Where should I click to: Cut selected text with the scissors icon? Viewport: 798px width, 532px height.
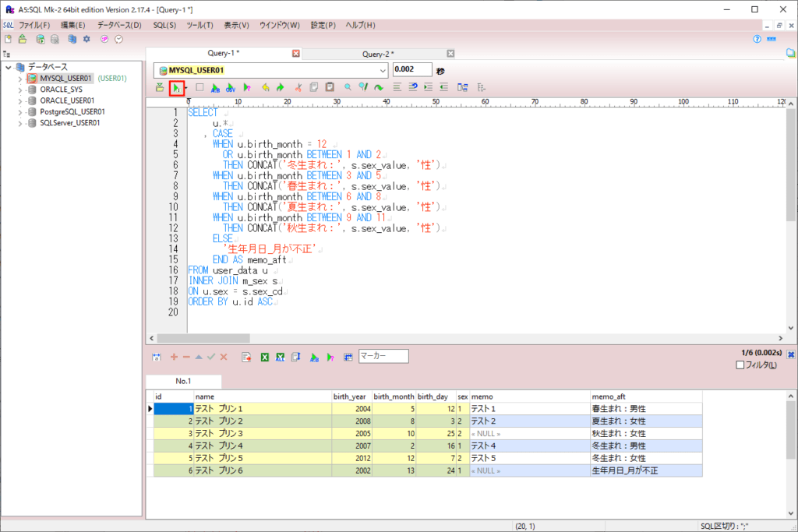298,87
